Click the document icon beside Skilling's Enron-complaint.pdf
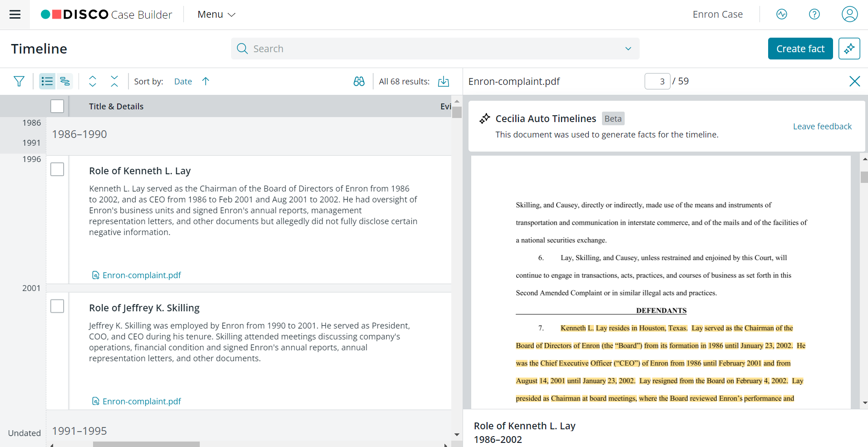The width and height of the screenshot is (868, 447). 95,401
